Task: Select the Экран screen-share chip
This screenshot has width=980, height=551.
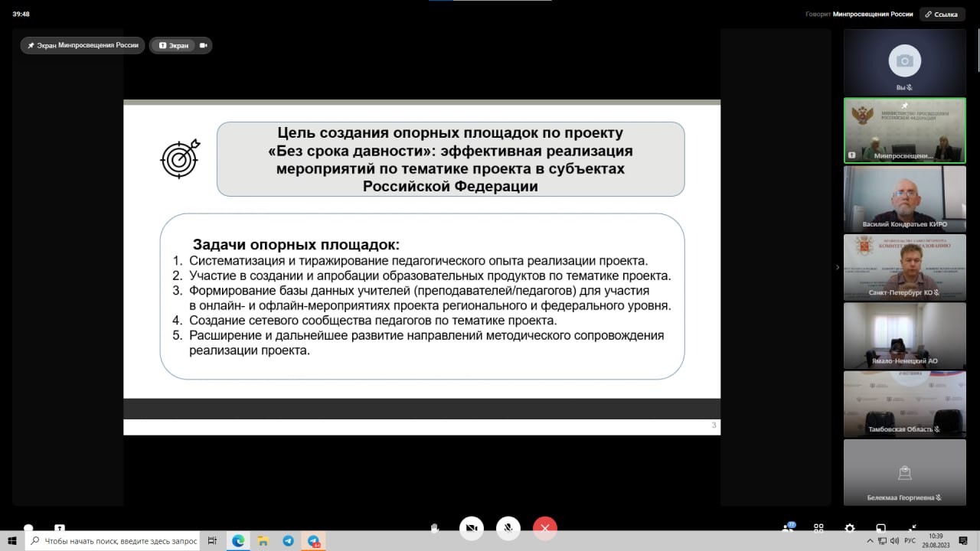Action: click(x=174, y=45)
